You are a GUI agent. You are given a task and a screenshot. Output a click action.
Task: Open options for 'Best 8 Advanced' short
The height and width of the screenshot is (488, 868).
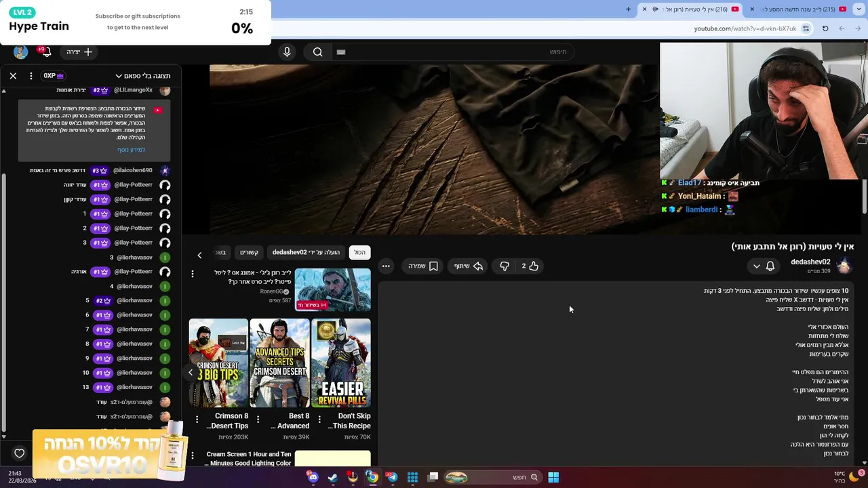point(258,420)
